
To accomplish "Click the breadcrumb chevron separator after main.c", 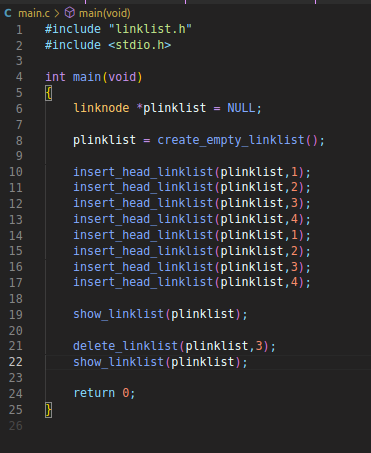I will pyautogui.click(x=57, y=13).
